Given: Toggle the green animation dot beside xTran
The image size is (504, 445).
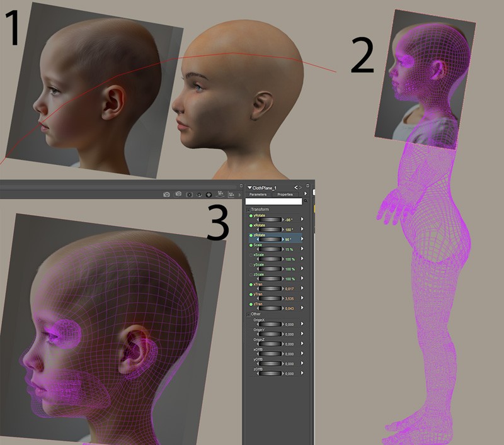Looking at the screenshot, I should pyautogui.click(x=251, y=284).
